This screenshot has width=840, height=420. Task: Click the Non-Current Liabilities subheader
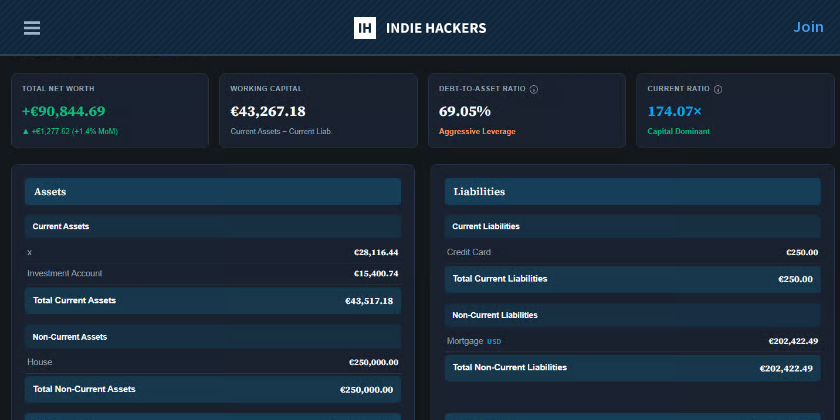click(632, 315)
